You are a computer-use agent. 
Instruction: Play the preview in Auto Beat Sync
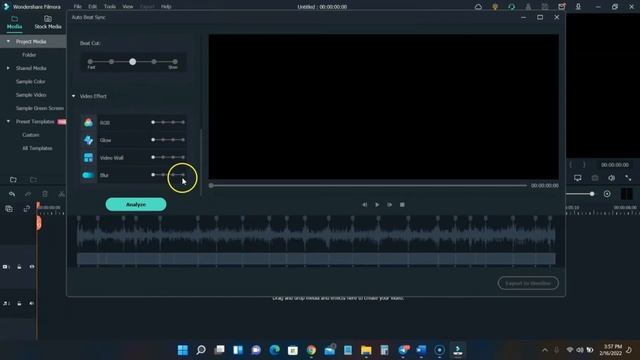point(377,205)
